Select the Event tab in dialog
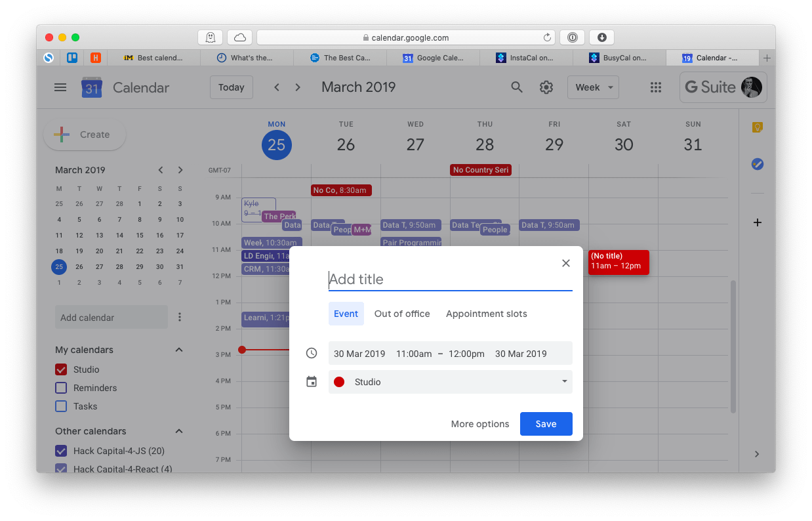This screenshot has width=812, height=521. tap(346, 314)
